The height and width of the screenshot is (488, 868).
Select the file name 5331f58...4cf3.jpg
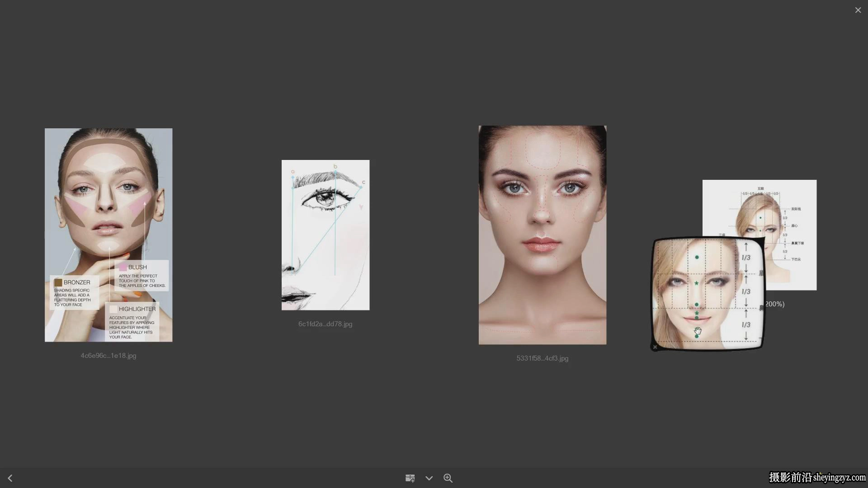542,358
